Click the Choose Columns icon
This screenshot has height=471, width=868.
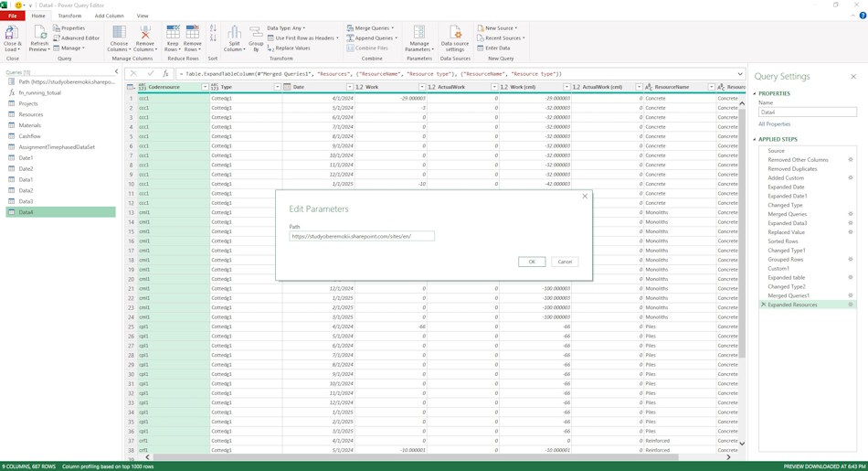[x=119, y=32]
